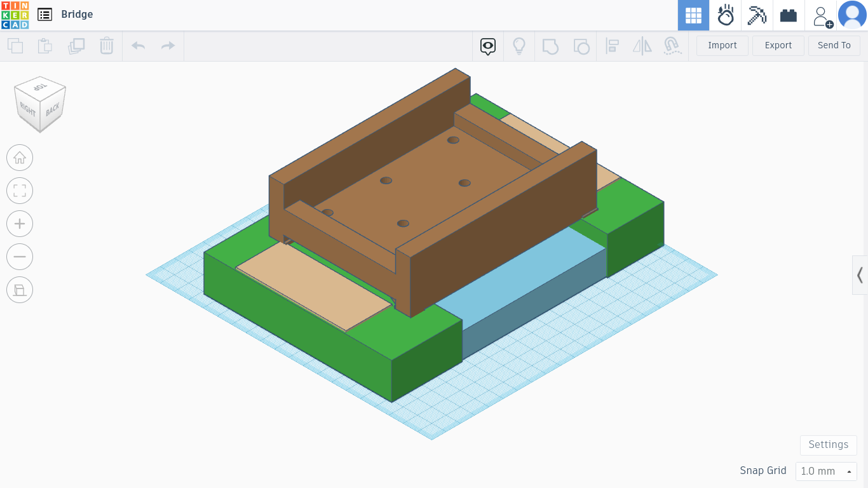Rename the design title Bridge
This screenshot has height=488, width=868.
[x=77, y=15]
